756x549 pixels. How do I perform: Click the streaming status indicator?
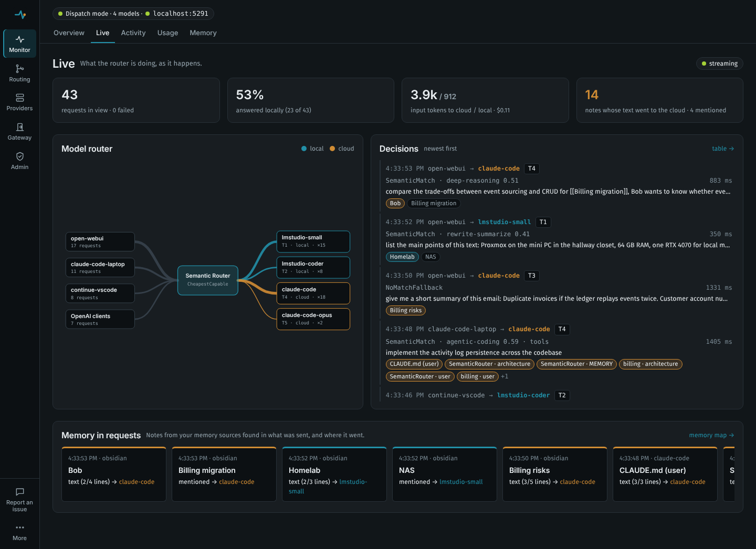pos(719,64)
